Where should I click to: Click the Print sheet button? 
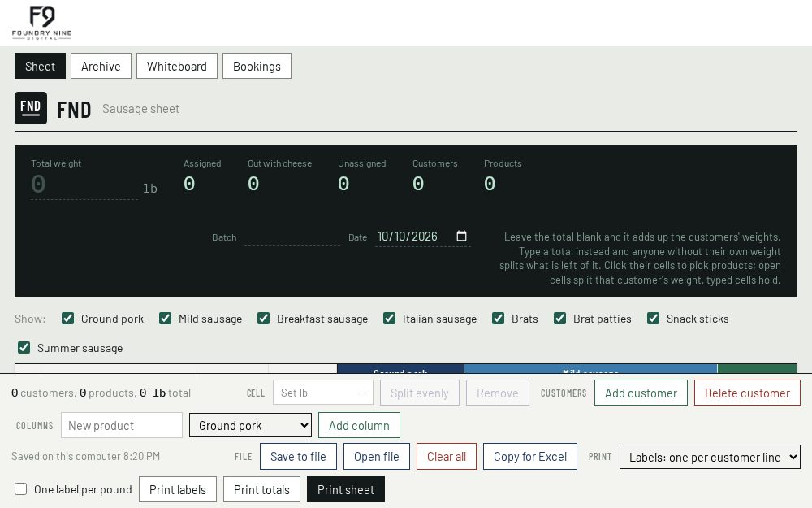[346, 489]
